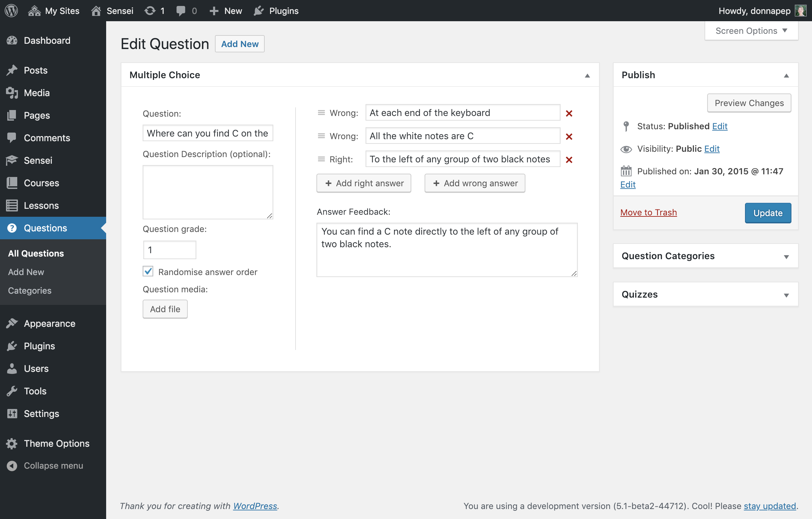This screenshot has width=812, height=519.
Task: Click the Appearance menu icon
Action: tap(12, 323)
